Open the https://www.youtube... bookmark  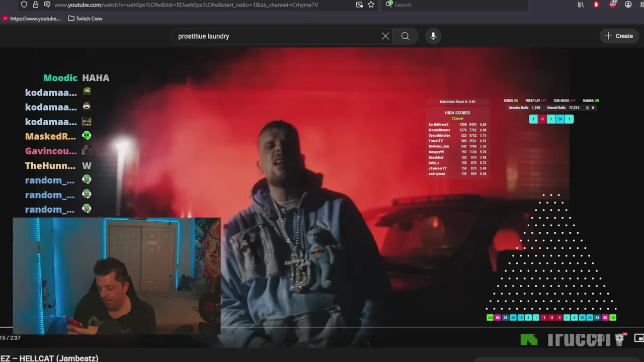(32, 19)
